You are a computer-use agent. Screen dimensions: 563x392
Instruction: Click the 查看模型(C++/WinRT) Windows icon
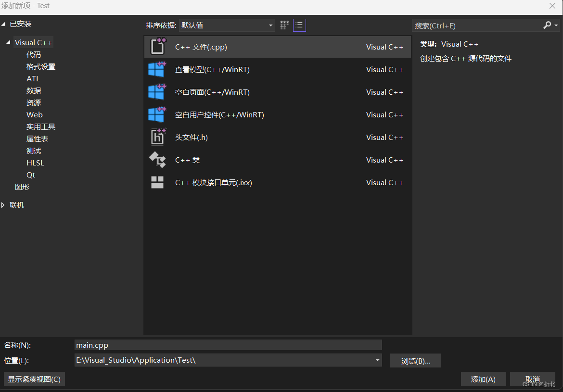click(157, 69)
